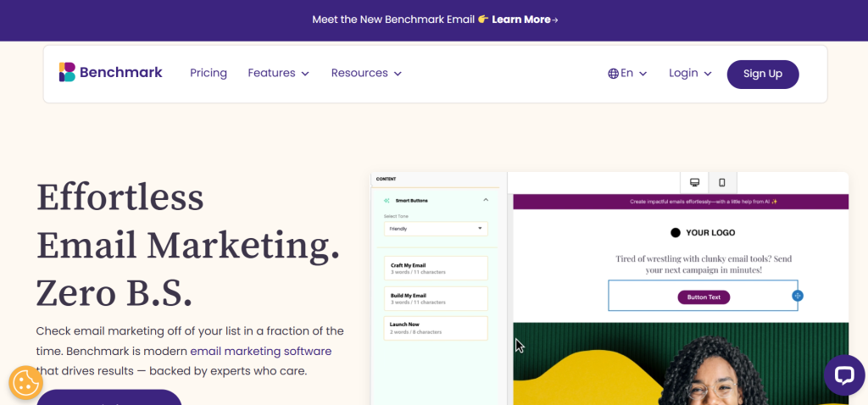This screenshot has width=868, height=405.
Task: Expand the Resources menu
Action: tap(366, 74)
